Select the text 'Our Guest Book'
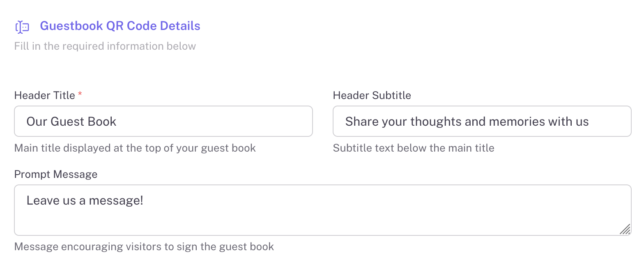 [71, 121]
